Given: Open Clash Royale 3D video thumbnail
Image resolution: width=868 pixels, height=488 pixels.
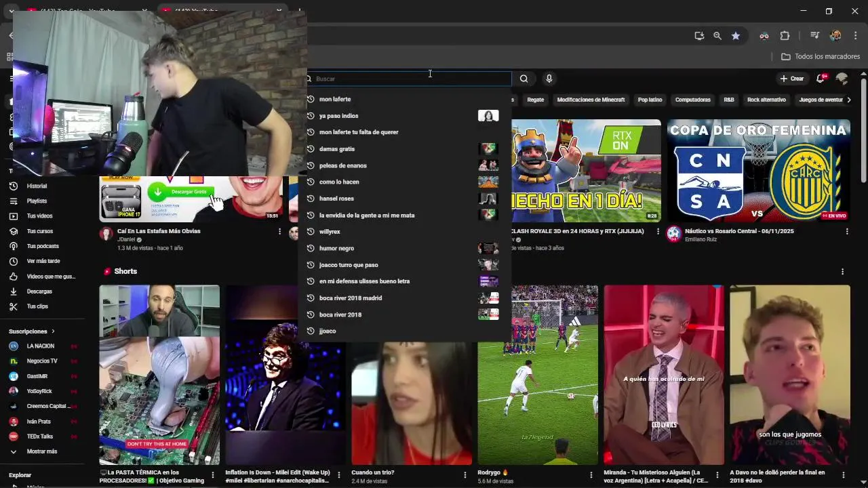Looking at the screenshot, I should tap(586, 171).
